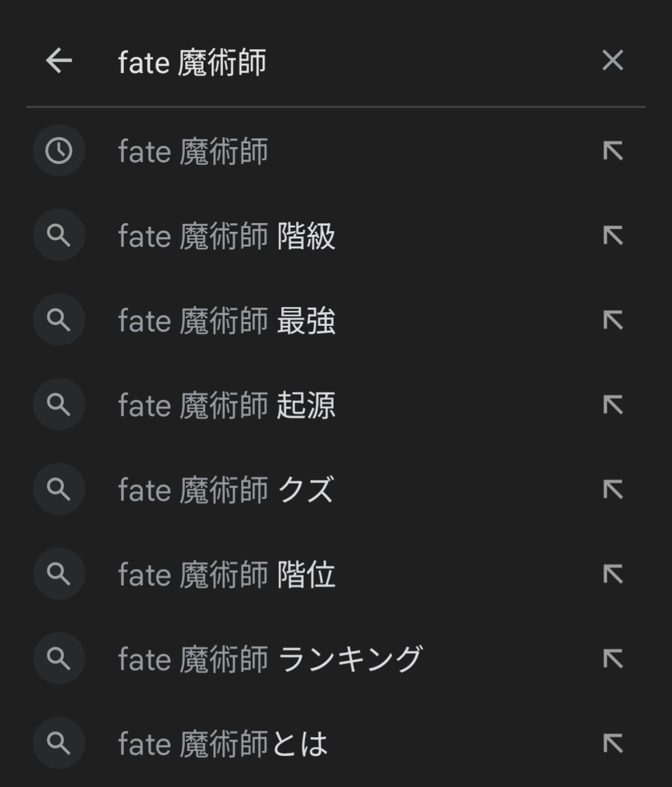672x787 pixels.
Task: Tap the arrow next to "魔術師とは"
Action: [x=613, y=743]
